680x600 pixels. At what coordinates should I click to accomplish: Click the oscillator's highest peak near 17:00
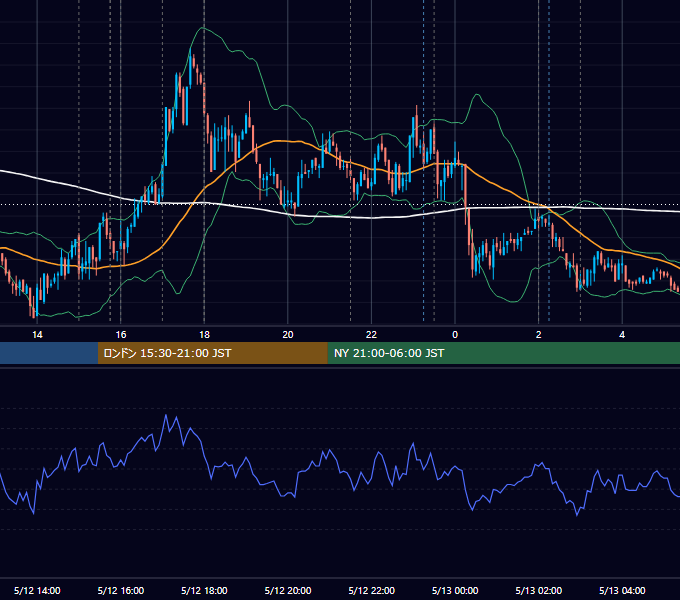tap(166, 415)
